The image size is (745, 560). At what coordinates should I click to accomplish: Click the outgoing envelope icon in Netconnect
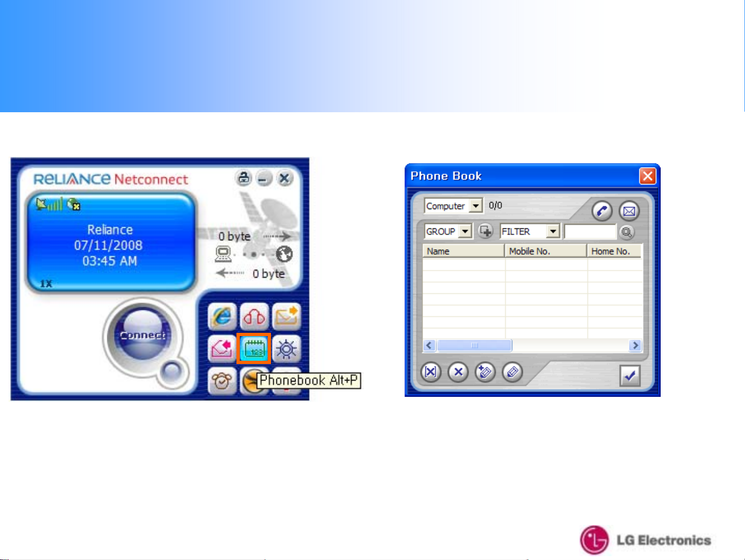286,316
